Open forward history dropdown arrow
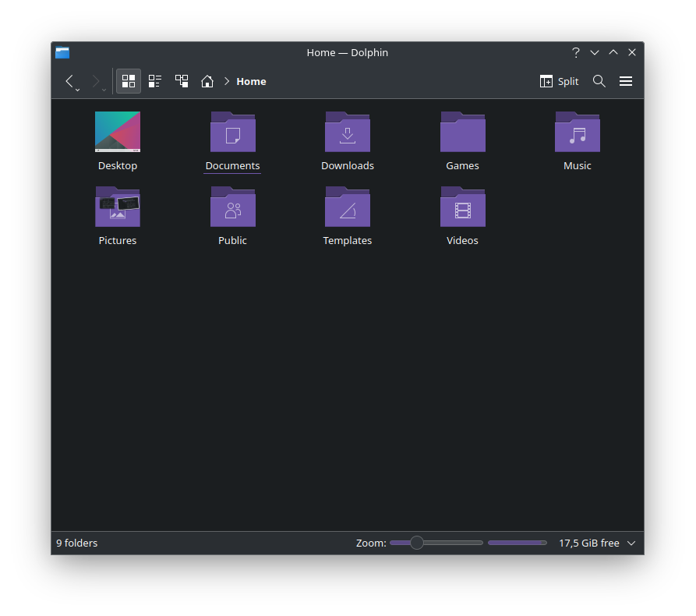The width and height of the screenshot is (696, 616). 104,90
